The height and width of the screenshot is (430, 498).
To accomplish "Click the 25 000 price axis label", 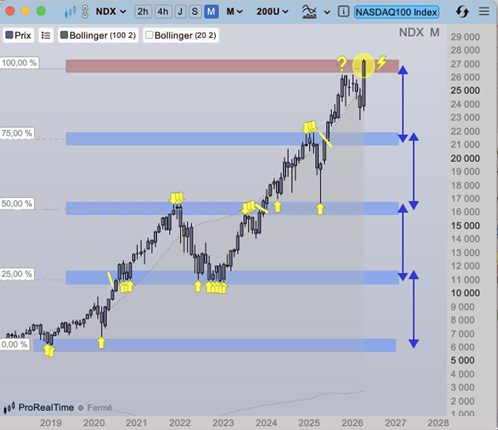I will point(465,90).
